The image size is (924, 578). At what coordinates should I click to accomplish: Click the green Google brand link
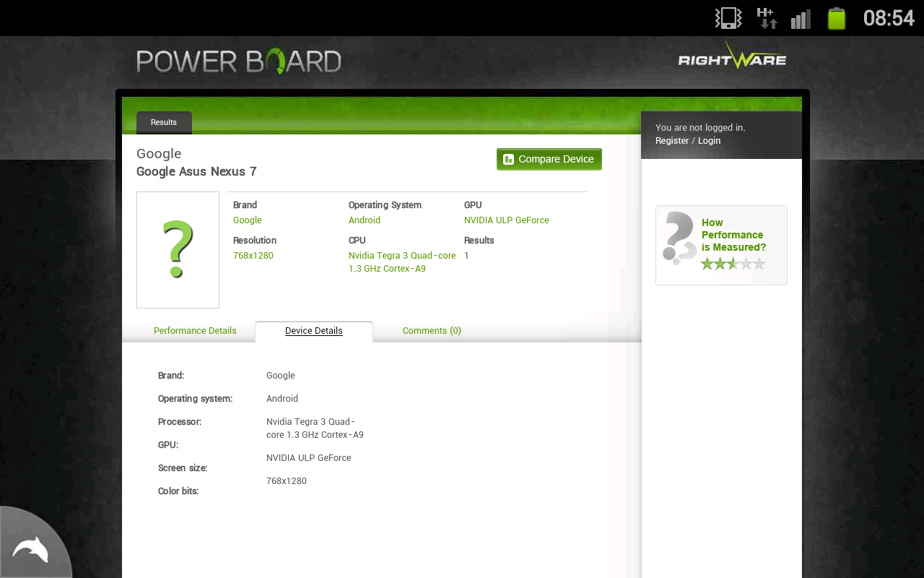(x=248, y=220)
